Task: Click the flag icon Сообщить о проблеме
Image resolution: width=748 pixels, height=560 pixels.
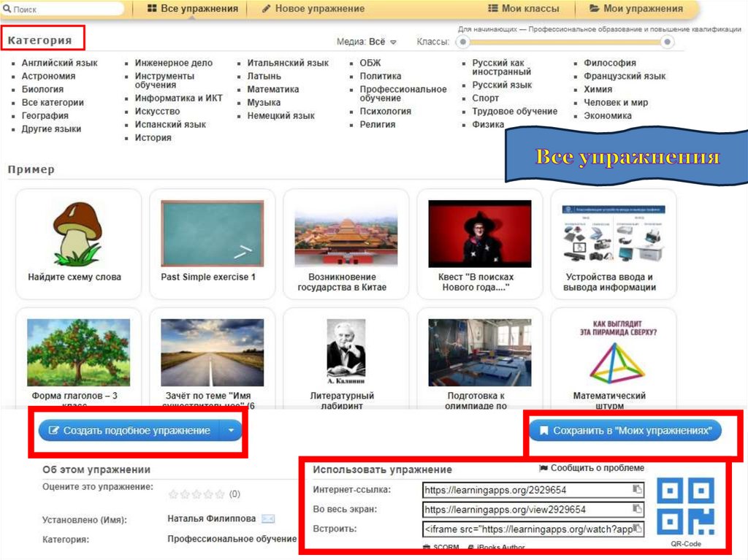Action: (543, 468)
